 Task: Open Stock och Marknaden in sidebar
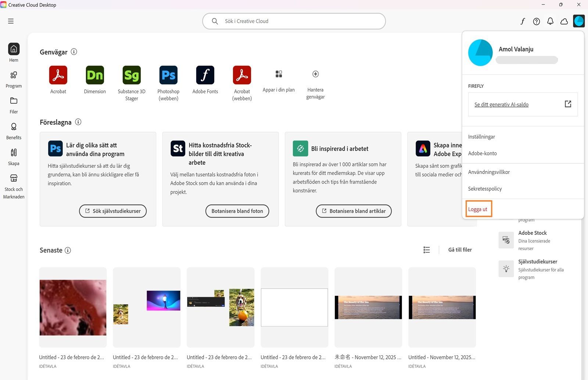click(14, 187)
